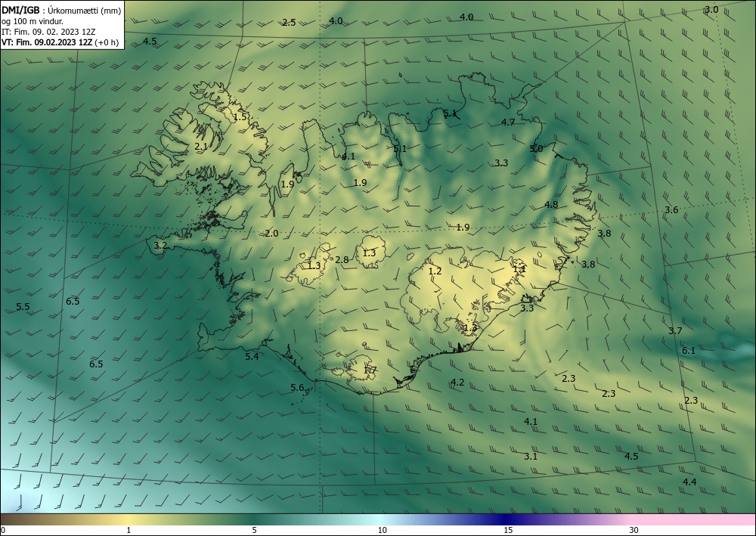Viewport: 756px width, 536px height.
Task: Click the legend tick label '30'
Action: (x=634, y=531)
